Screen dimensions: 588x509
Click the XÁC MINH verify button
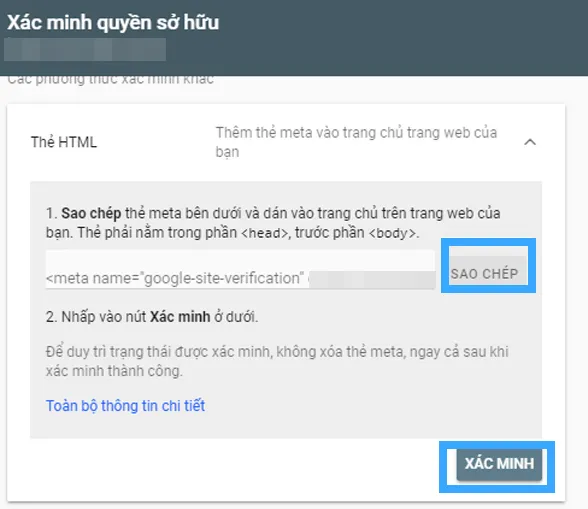click(499, 464)
